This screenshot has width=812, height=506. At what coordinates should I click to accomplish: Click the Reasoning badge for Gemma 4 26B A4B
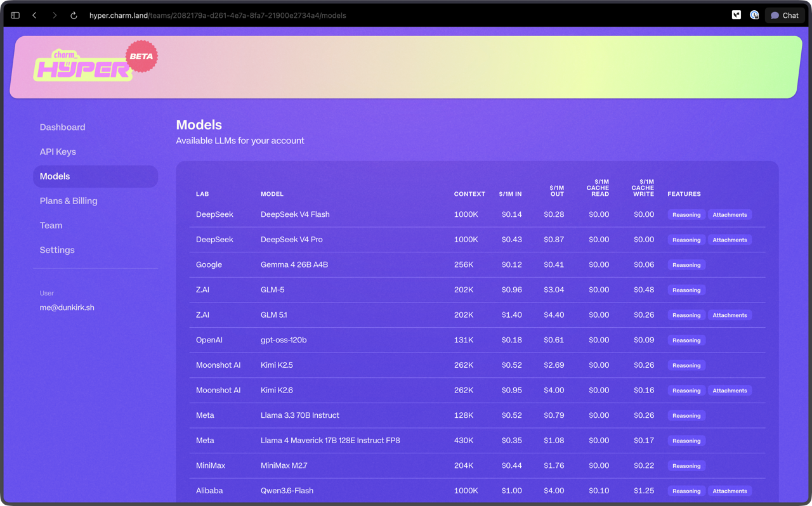point(686,265)
